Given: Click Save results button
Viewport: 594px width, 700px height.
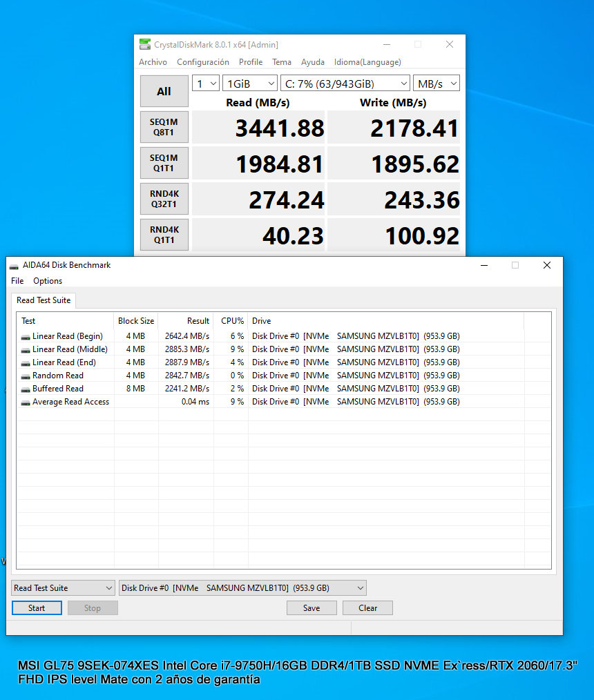Looking at the screenshot, I should (x=312, y=608).
